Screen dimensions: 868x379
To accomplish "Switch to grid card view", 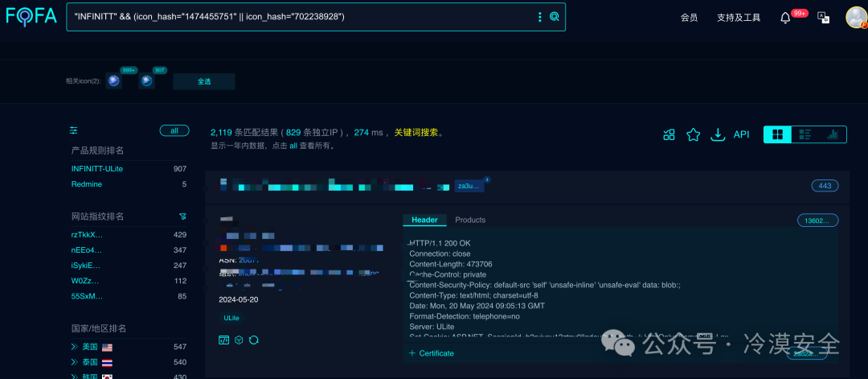I will (x=777, y=134).
